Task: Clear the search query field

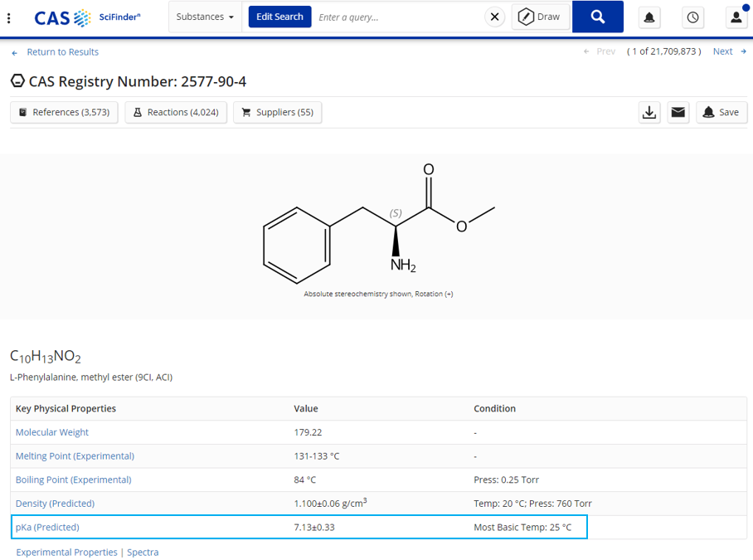Action: 494,17
